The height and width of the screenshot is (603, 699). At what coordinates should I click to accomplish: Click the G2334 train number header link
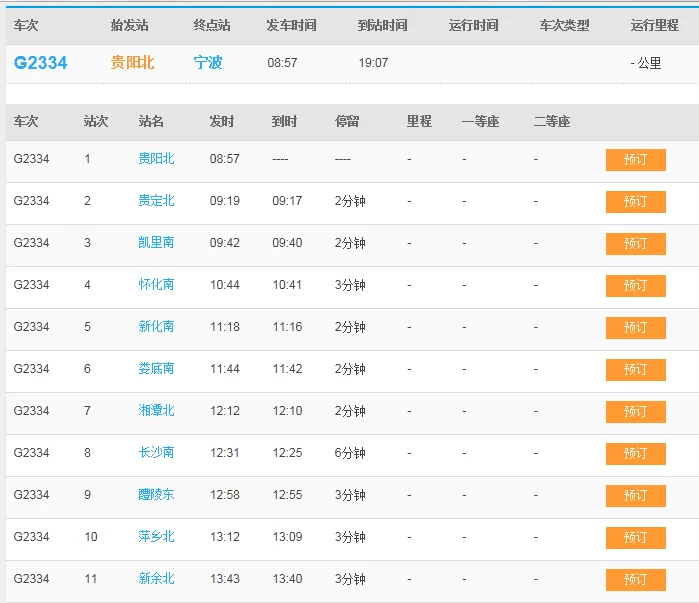click(41, 63)
